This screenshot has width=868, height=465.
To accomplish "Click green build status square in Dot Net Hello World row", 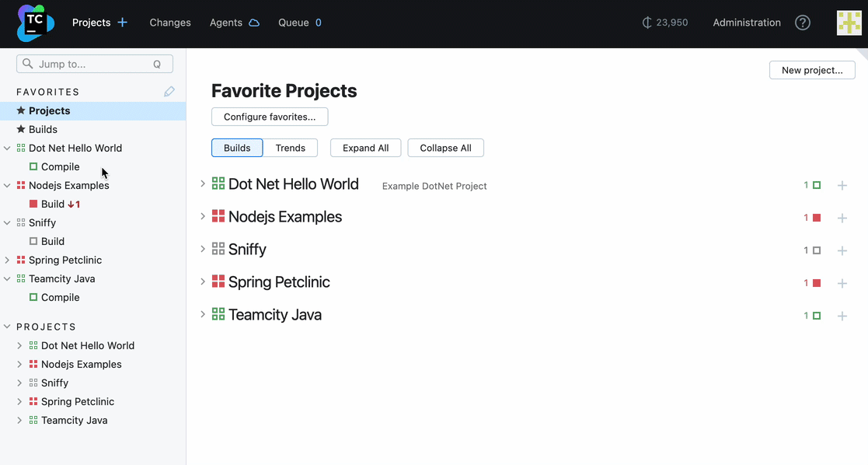I will 817,185.
